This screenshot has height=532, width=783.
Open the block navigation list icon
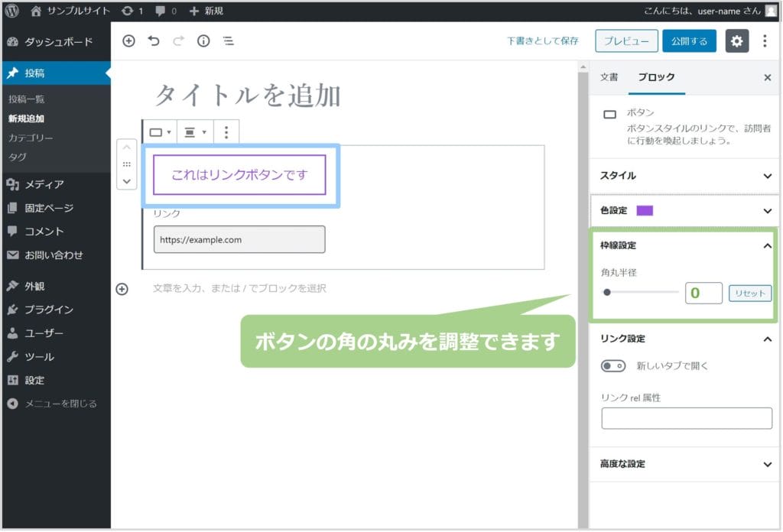(x=228, y=41)
